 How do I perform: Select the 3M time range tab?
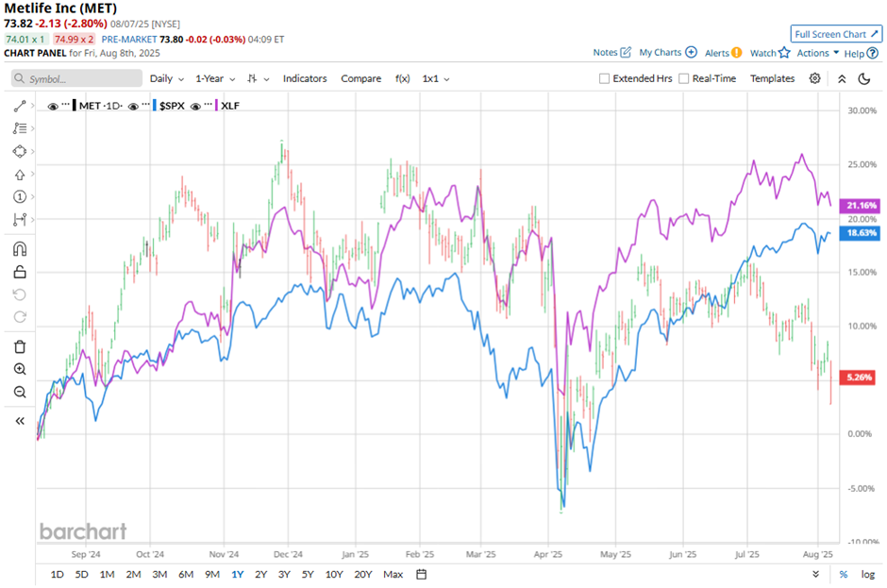pyautogui.click(x=159, y=575)
